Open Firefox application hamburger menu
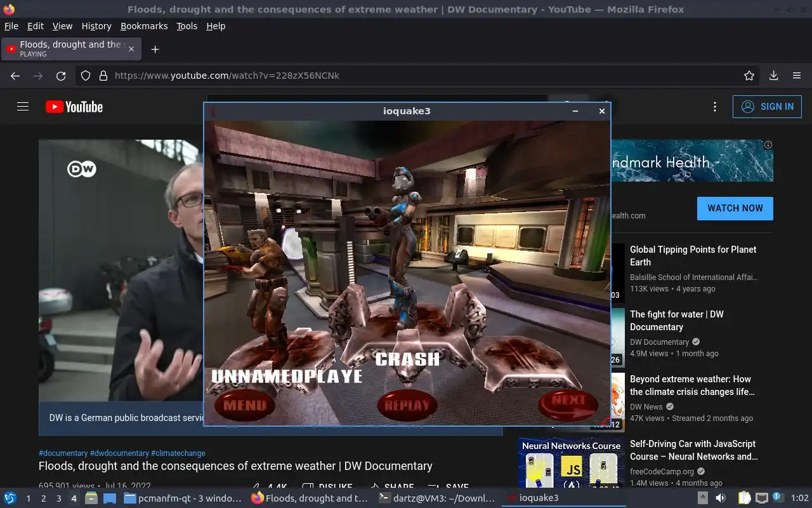The width and height of the screenshot is (812, 508). pos(797,76)
